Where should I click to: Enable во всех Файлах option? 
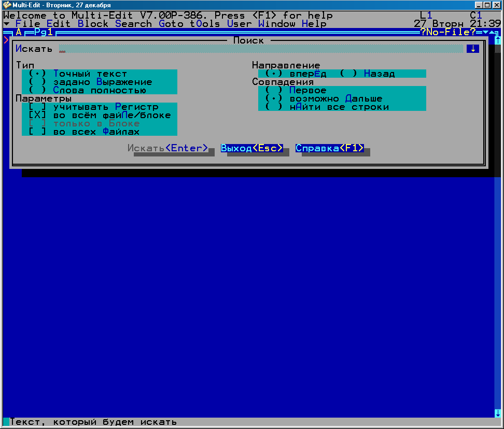[84, 132]
